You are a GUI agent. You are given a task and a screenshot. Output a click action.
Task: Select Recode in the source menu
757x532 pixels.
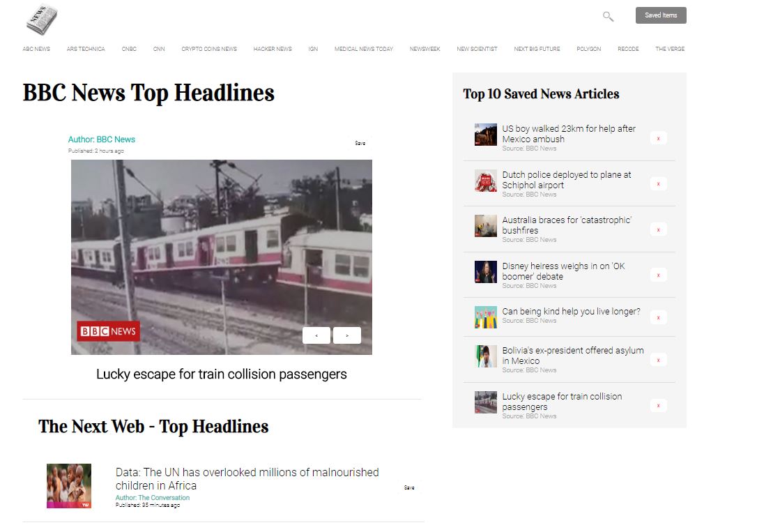[628, 49]
